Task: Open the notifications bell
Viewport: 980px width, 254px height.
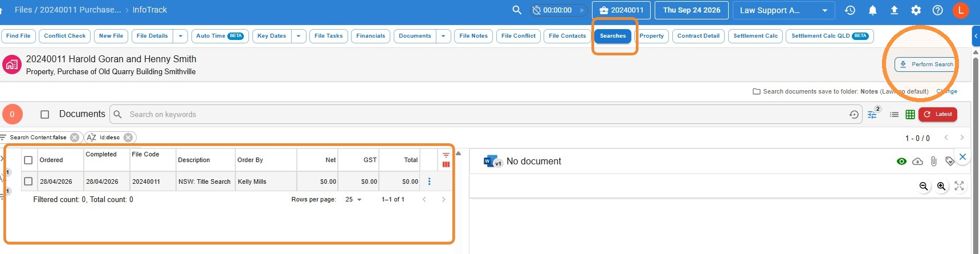Action: (x=872, y=10)
